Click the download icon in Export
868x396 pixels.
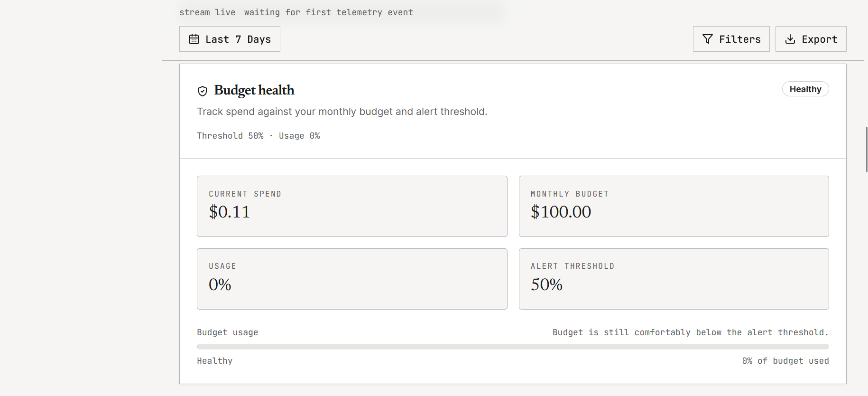tap(790, 39)
